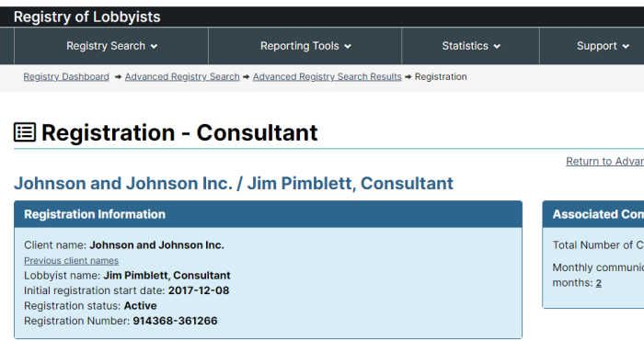Expand the Reporting Tools chevron
Viewport: 644px width, 341px height.
click(x=348, y=46)
